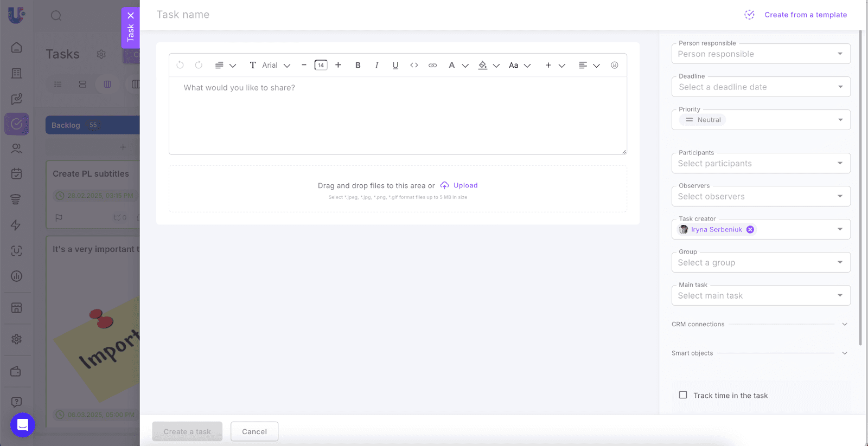Screen dimensions: 868x446
Task: Increase font size with plus button
Action: coord(338,65)
